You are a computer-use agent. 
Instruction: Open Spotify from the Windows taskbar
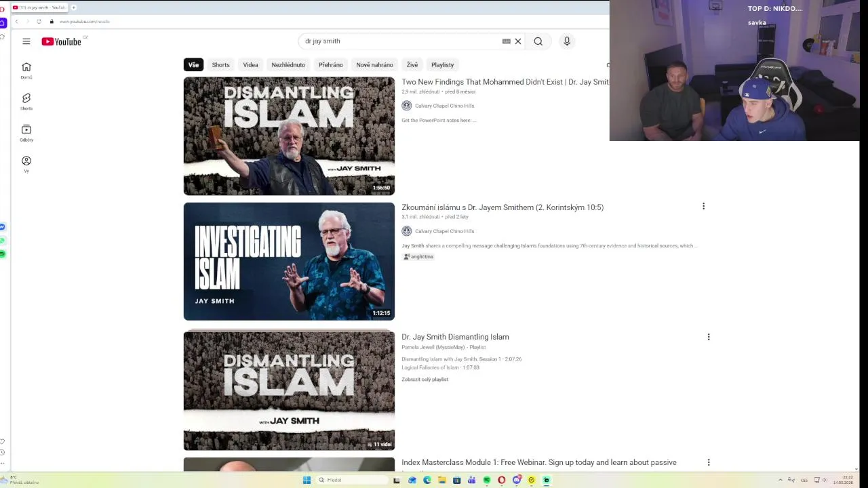487,480
